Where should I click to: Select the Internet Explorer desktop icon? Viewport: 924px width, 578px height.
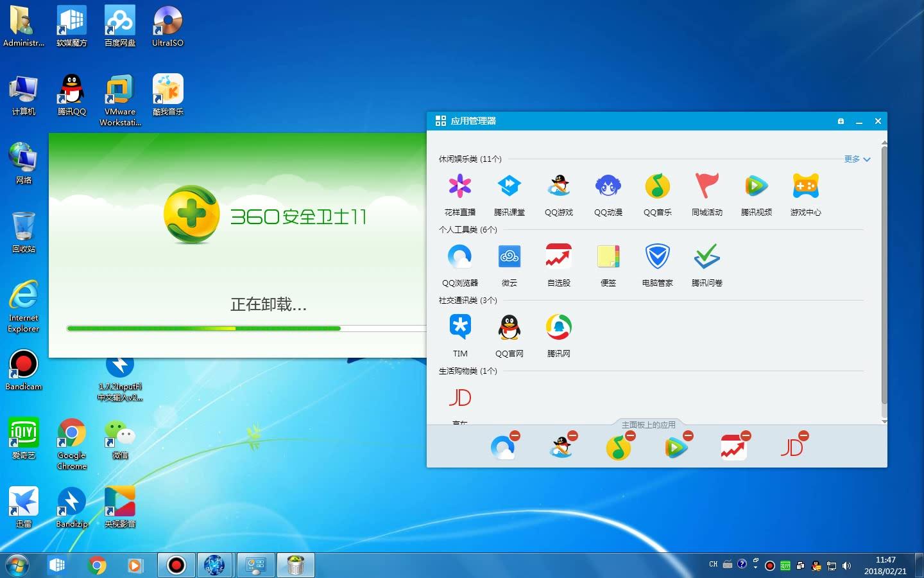(24, 306)
